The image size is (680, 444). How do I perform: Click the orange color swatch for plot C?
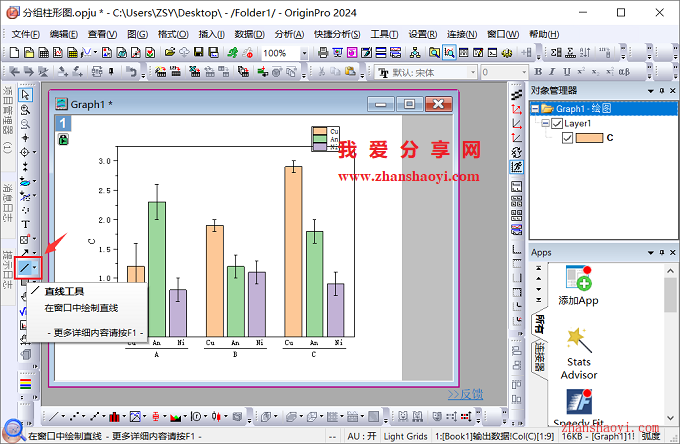(x=589, y=138)
